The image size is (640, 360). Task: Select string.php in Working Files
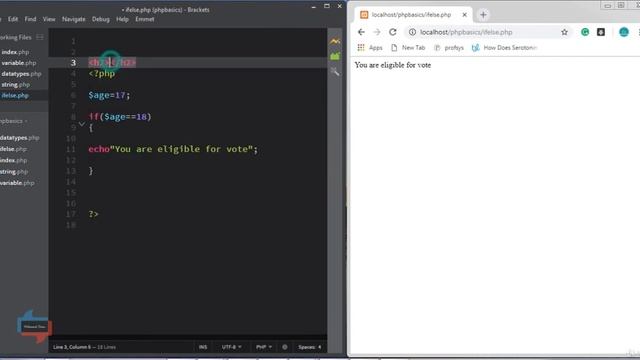tap(16, 85)
